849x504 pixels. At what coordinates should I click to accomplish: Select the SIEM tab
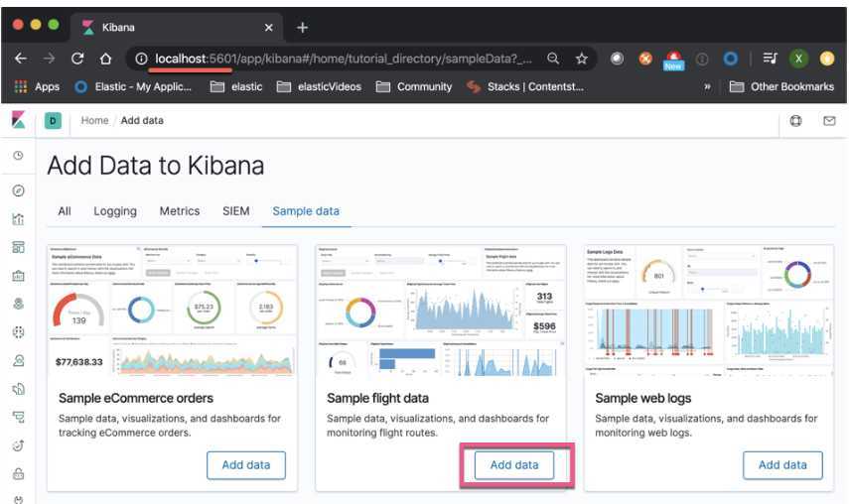pos(236,211)
